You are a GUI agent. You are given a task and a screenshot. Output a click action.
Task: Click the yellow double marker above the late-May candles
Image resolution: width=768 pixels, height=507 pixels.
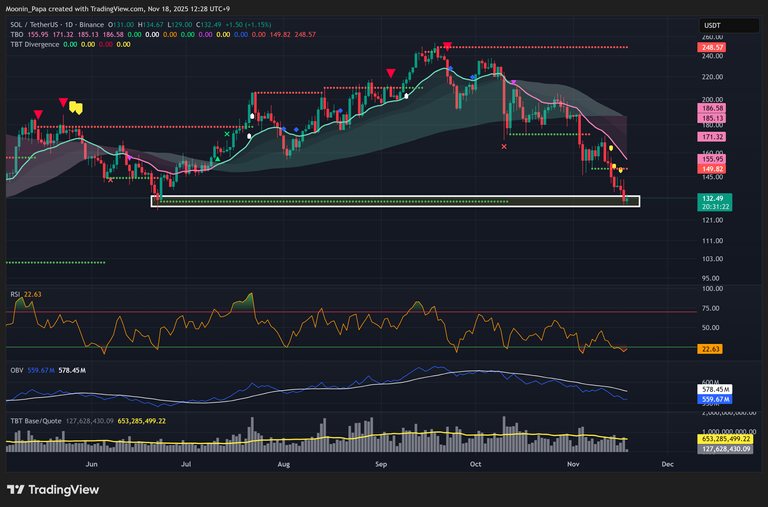pos(77,107)
